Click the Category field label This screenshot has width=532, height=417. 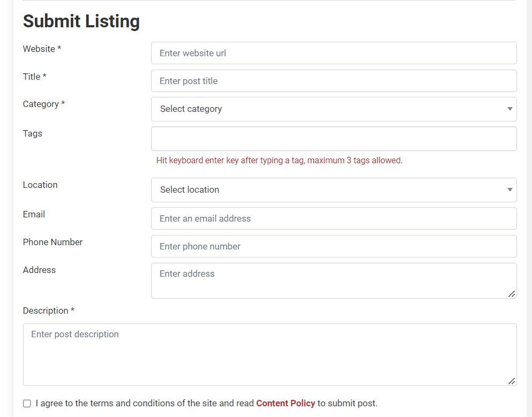pos(44,104)
